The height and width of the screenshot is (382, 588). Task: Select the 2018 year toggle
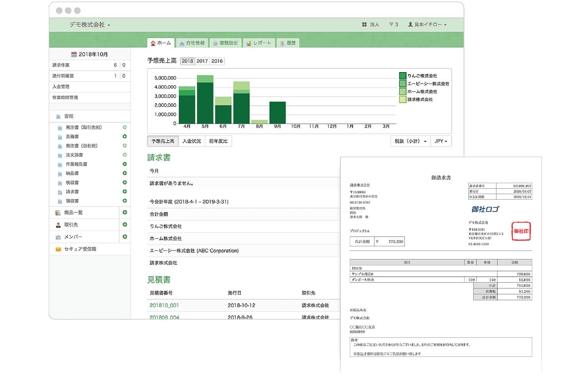tap(187, 61)
